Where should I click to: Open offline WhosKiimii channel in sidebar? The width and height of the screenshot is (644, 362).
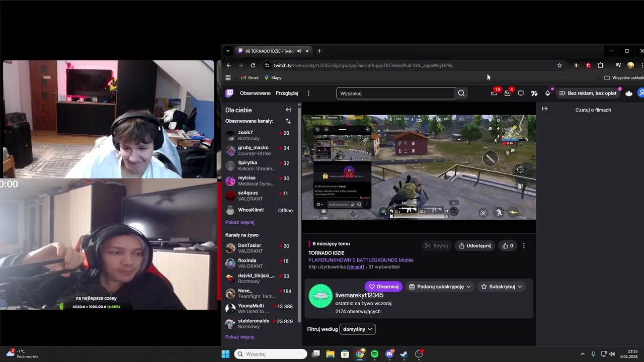(260, 210)
